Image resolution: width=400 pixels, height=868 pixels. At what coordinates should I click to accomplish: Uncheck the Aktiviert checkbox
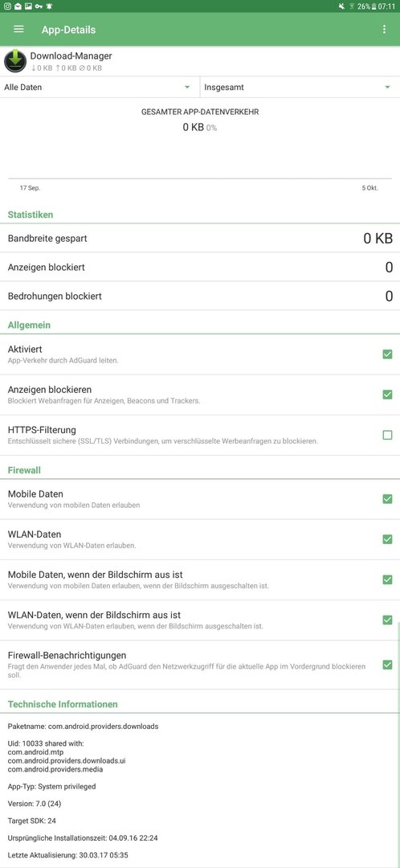pos(387,354)
